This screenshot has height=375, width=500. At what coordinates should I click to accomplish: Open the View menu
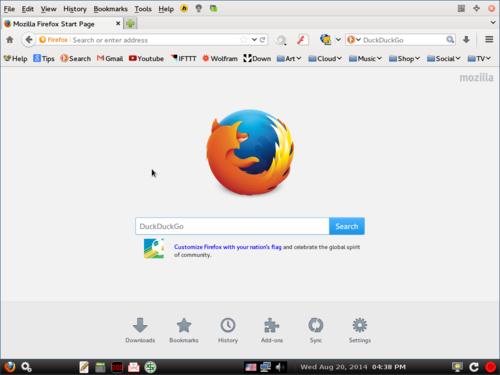(x=48, y=9)
